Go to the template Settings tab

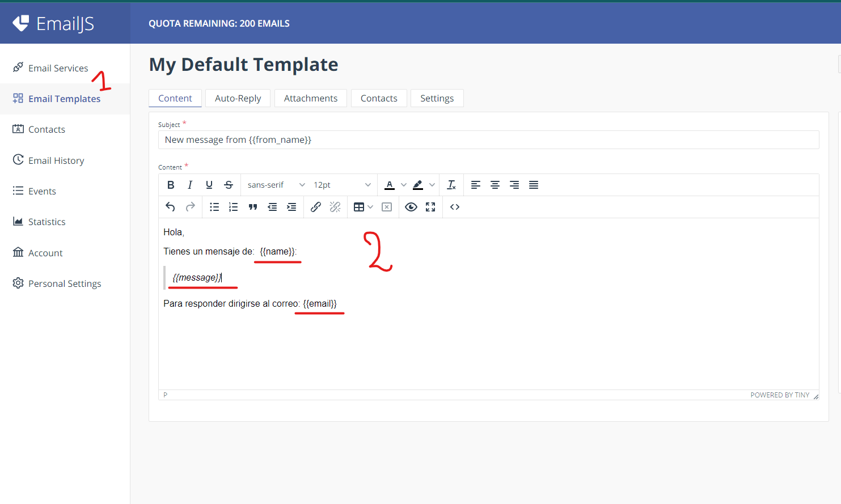pyautogui.click(x=437, y=98)
